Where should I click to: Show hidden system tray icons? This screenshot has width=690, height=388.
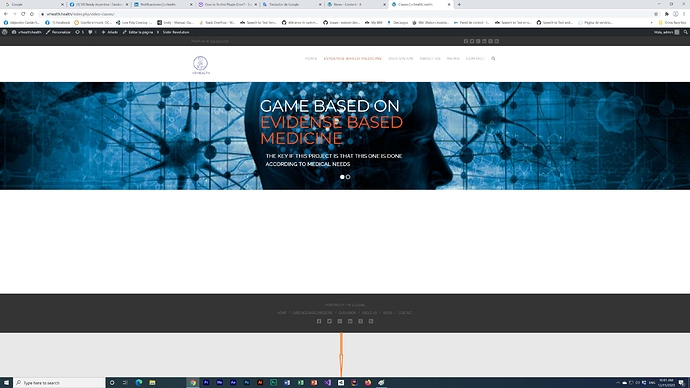coord(618,383)
